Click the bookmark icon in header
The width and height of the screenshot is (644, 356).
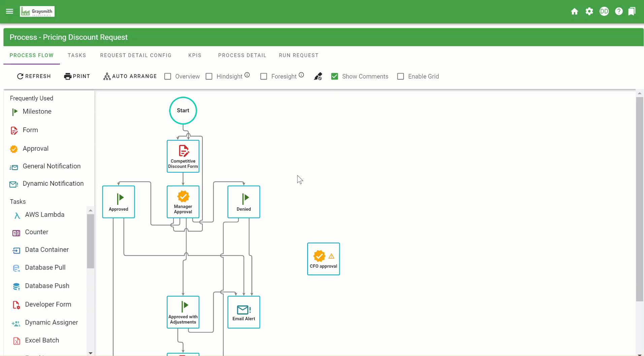tap(632, 11)
